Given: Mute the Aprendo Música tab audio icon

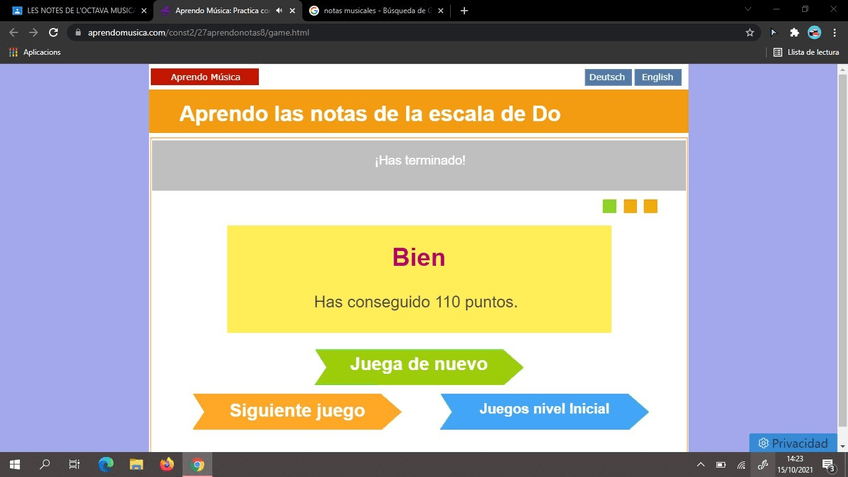Looking at the screenshot, I should pos(279,10).
